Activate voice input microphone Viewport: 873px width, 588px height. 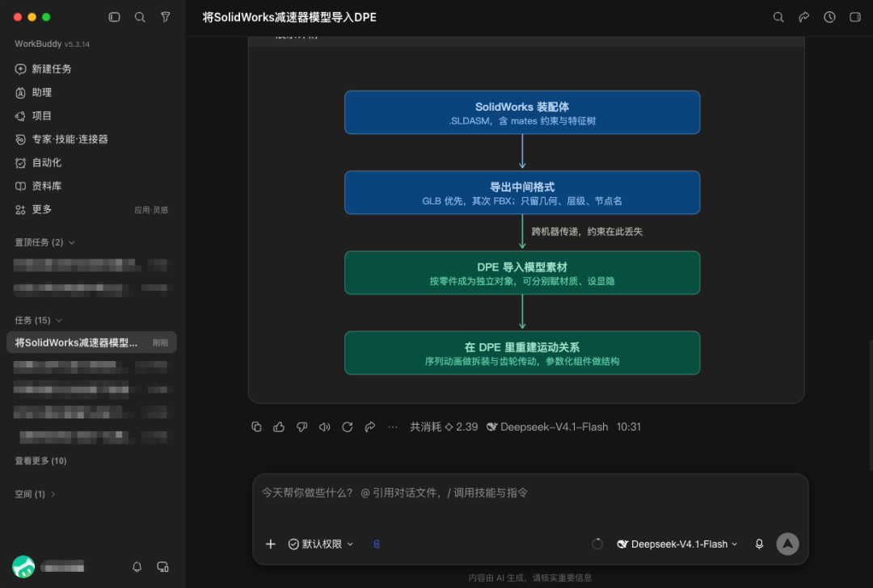(x=759, y=544)
